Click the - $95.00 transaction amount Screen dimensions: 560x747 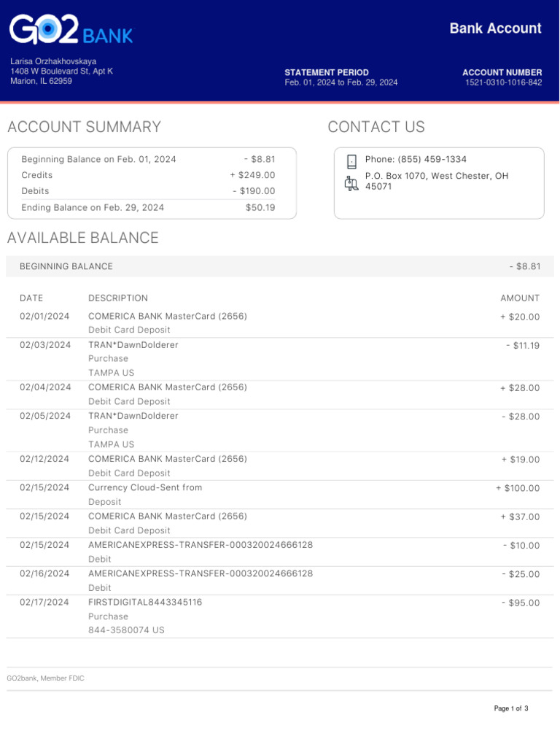point(521,603)
